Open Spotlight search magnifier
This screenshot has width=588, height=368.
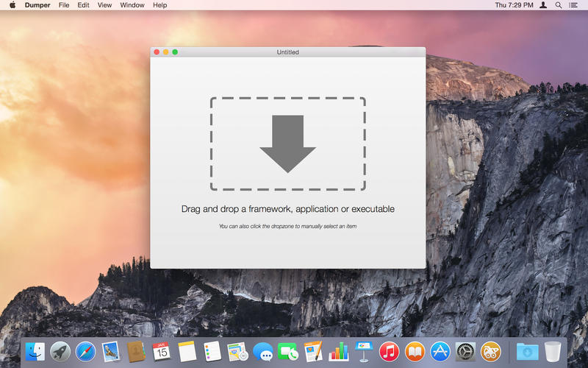click(x=559, y=5)
